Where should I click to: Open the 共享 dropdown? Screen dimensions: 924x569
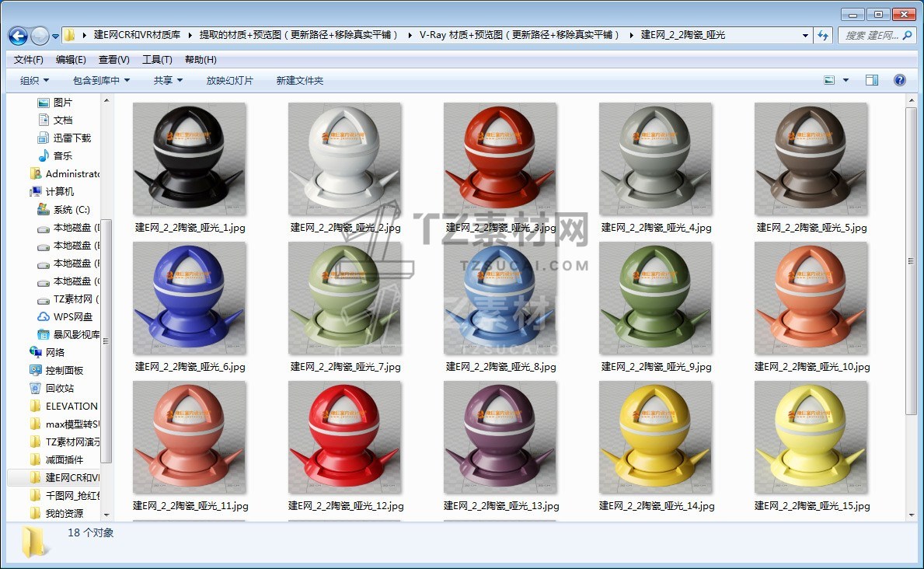(x=168, y=80)
